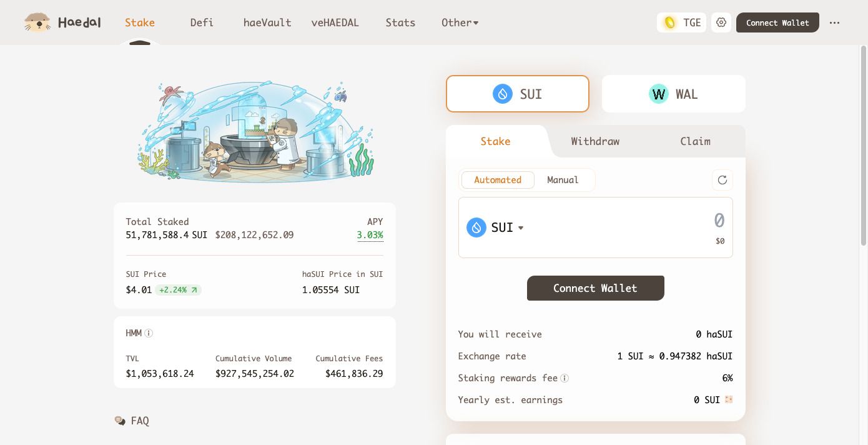Select the WAL token option

pos(673,94)
